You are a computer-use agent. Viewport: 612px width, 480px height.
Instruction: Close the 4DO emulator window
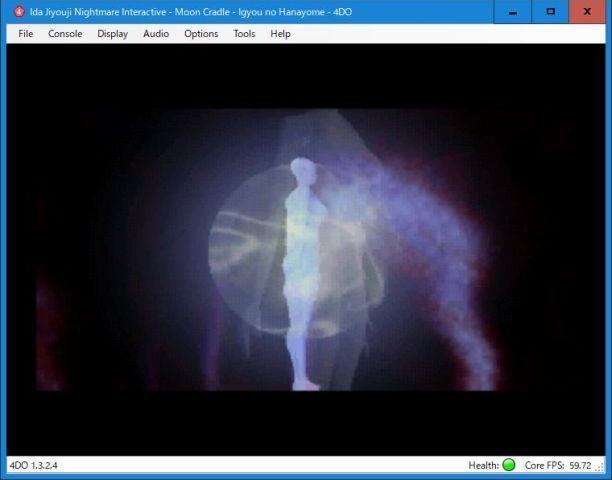(587, 12)
